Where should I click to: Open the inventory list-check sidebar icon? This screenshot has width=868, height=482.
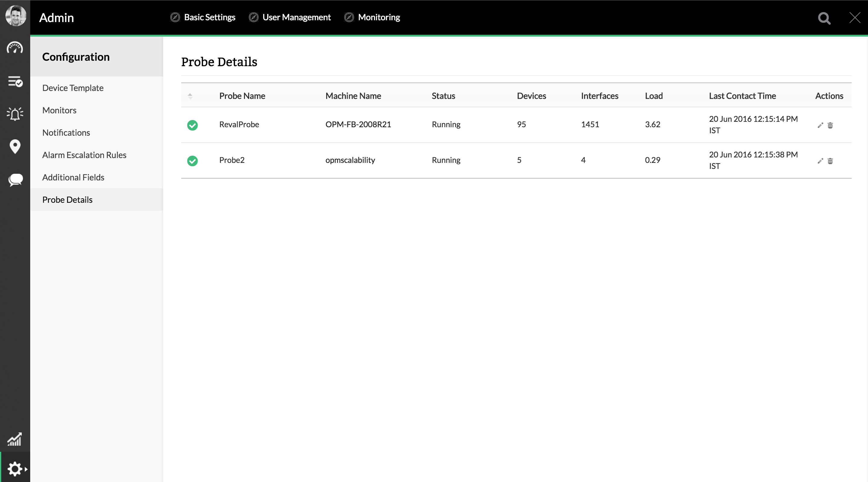tap(15, 81)
